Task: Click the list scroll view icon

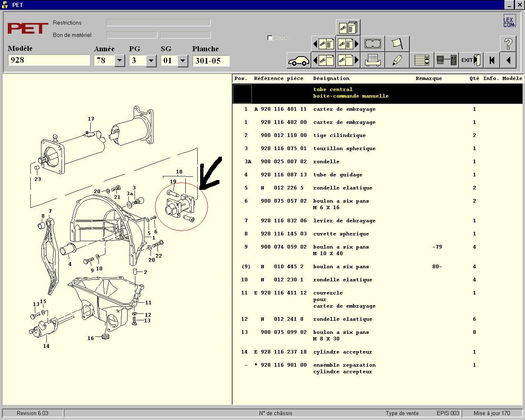Action: pyautogui.click(x=421, y=60)
